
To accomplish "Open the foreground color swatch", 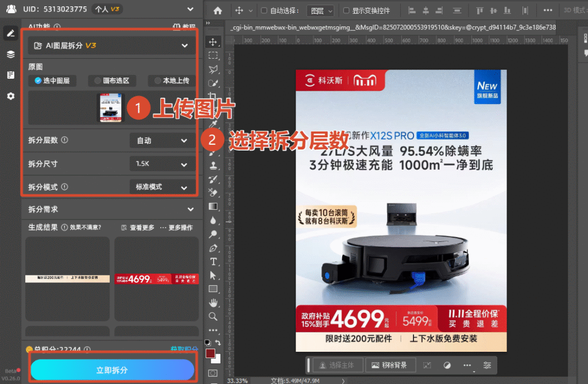I will tap(210, 353).
